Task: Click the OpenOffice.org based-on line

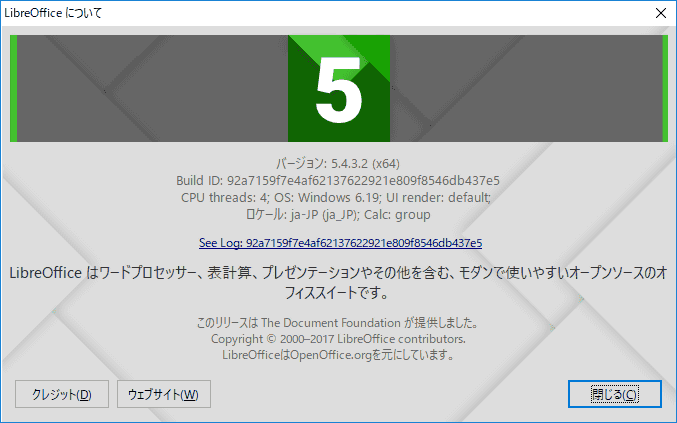Action: (338, 355)
